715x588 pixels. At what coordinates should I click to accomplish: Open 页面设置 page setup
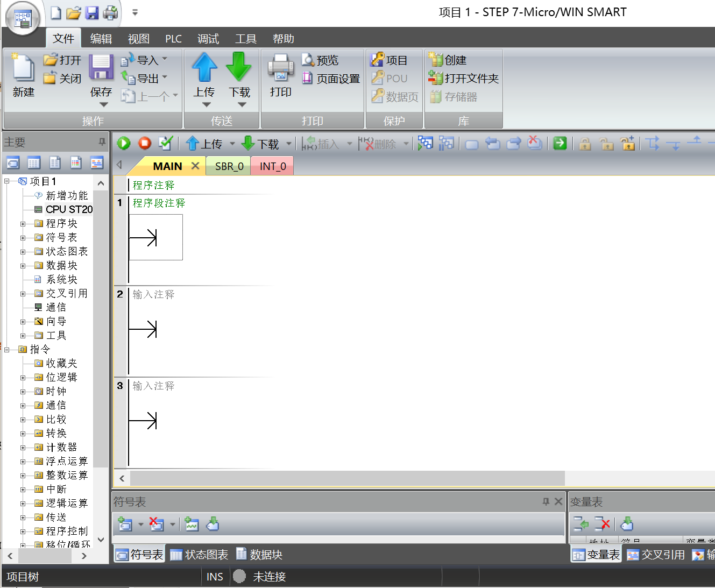click(x=331, y=79)
